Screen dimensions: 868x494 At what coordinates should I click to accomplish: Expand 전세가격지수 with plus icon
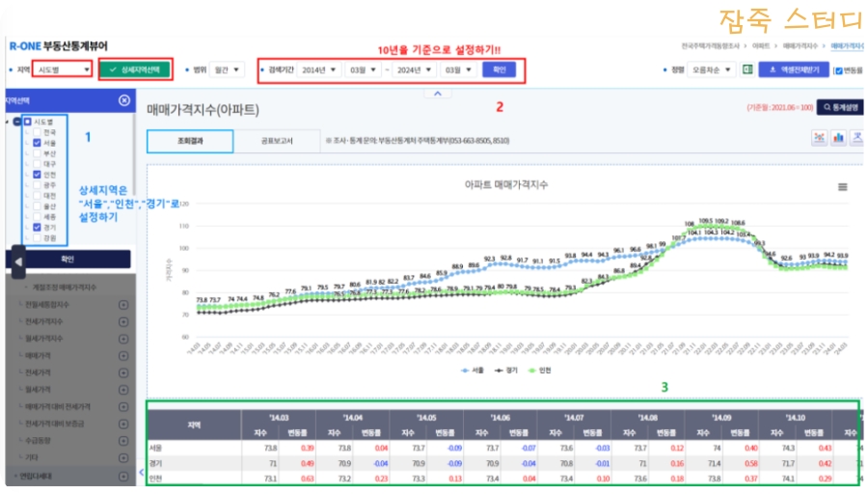coord(123,321)
